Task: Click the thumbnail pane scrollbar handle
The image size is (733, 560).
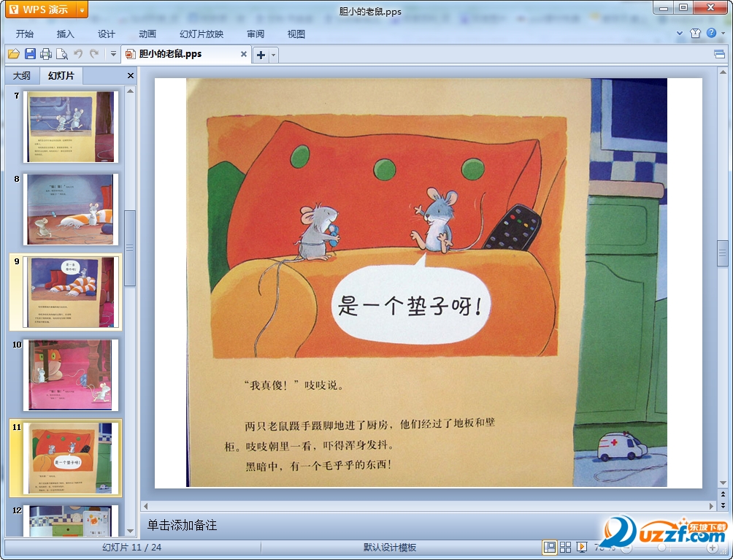Action: click(x=130, y=248)
